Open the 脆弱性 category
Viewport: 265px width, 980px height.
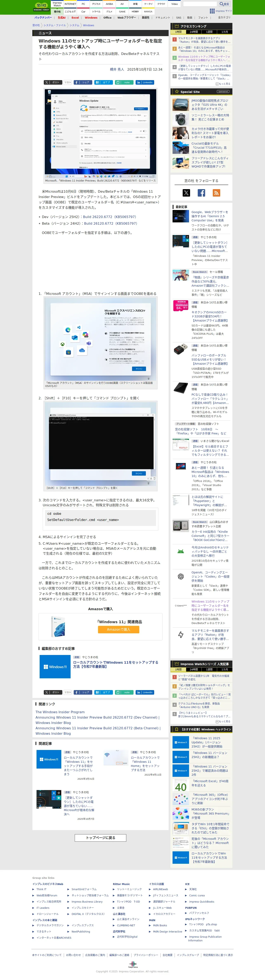pyautogui.click(x=146, y=18)
